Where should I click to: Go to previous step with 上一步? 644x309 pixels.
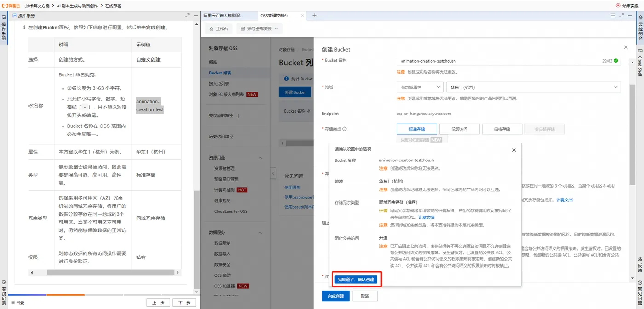tap(158, 303)
